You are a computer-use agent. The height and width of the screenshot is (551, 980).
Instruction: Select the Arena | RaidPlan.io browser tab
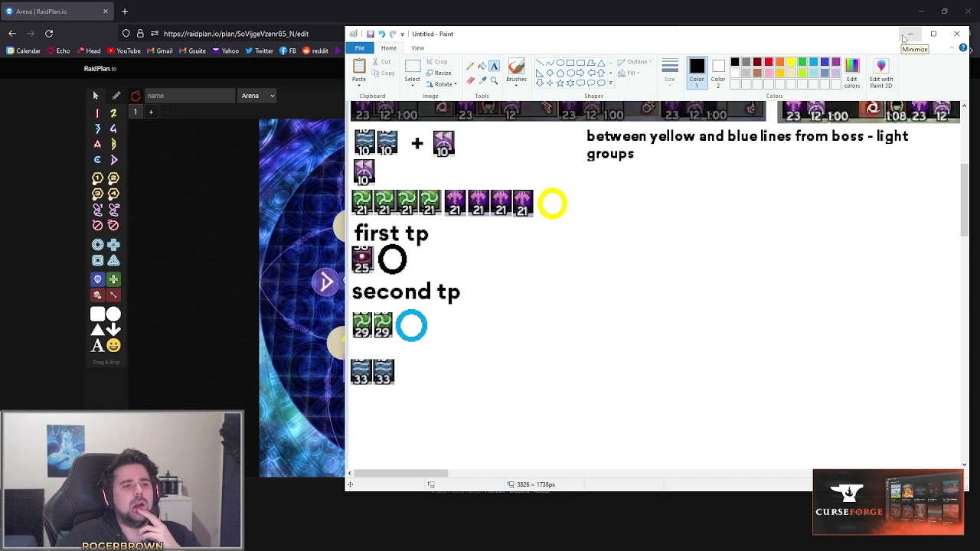(x=57, y=11)
